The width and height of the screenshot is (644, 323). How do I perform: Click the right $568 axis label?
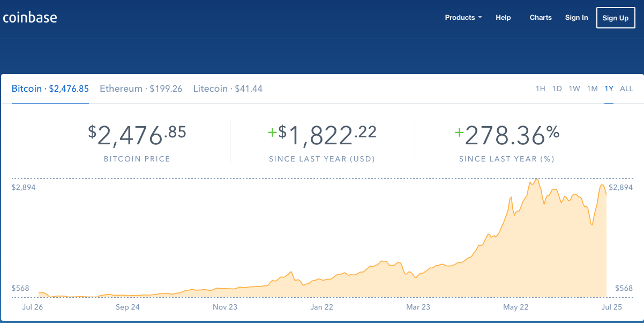pyautogui.click(x=624, y=288)
